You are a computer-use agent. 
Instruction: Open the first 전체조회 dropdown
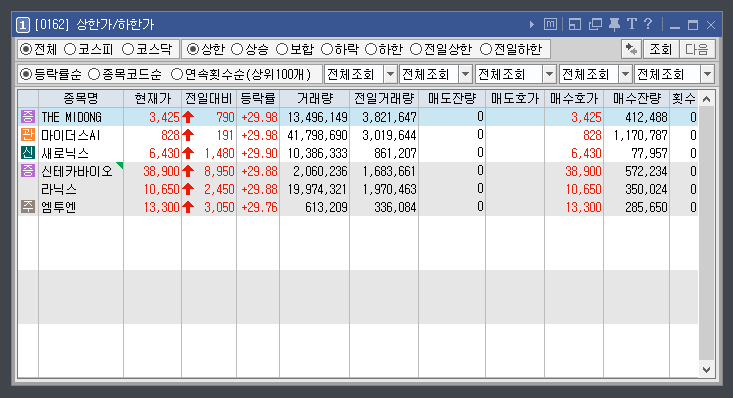[360, 74]
